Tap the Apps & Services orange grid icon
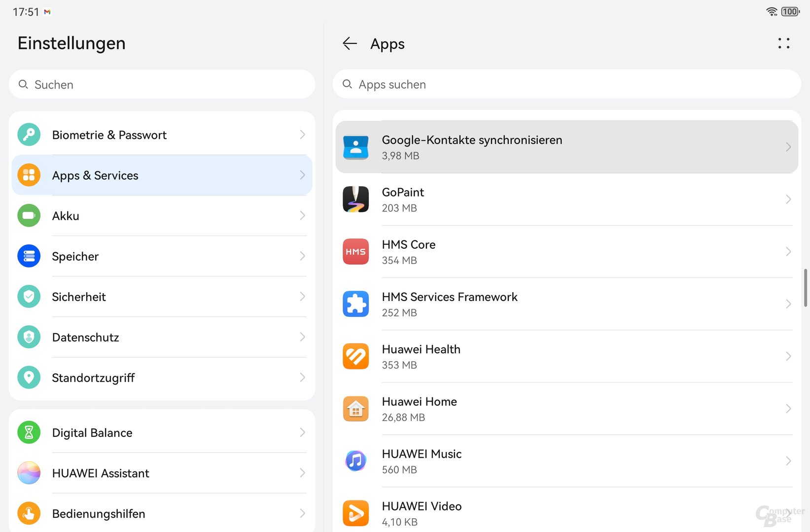Screen dimensions: 810x532 tap(29, 175)
